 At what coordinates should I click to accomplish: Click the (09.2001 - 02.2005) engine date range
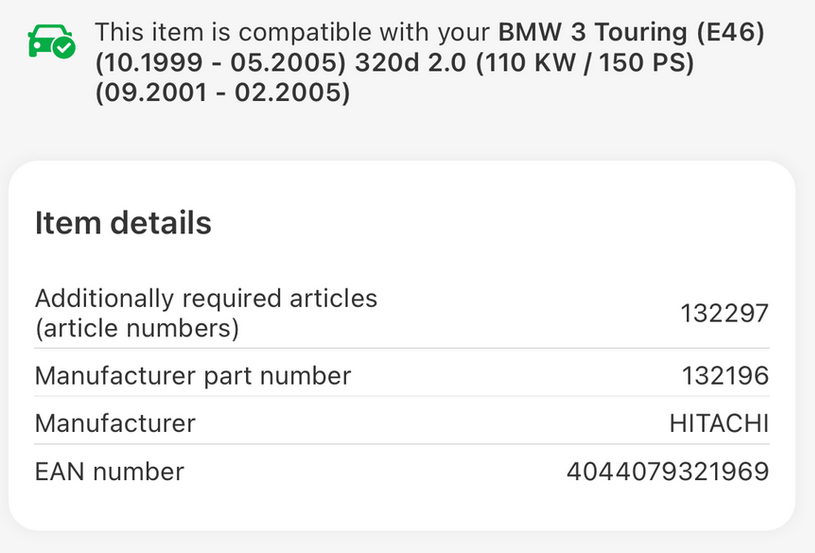[223, 95]
